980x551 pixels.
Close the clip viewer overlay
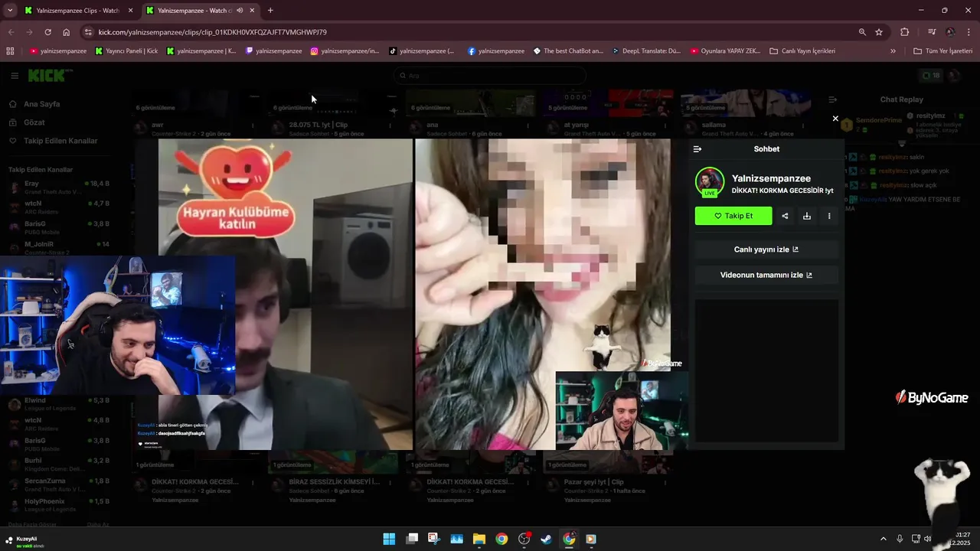click(835, 119)
